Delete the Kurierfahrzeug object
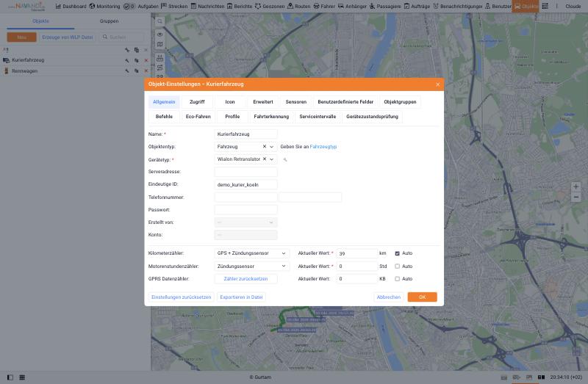588x384 pixels. 146,60
